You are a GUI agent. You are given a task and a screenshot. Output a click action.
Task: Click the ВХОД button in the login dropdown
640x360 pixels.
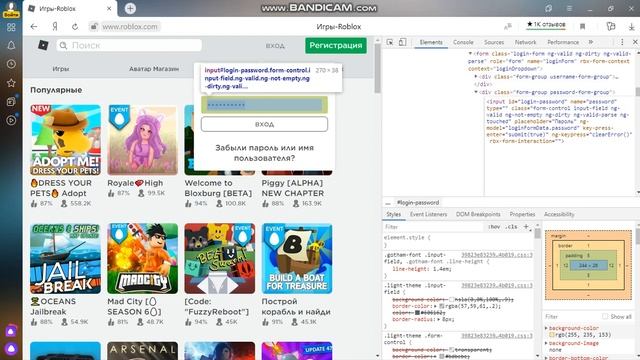point(264,124)
